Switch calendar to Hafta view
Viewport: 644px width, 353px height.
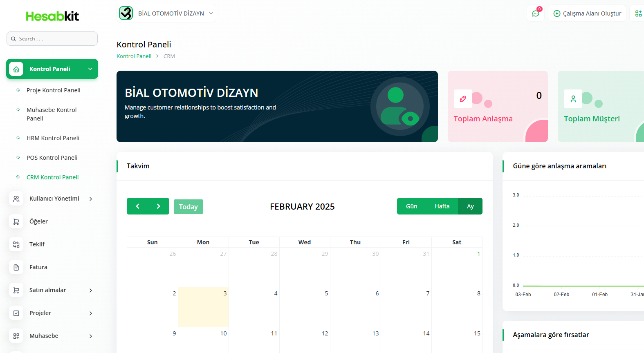442,206
